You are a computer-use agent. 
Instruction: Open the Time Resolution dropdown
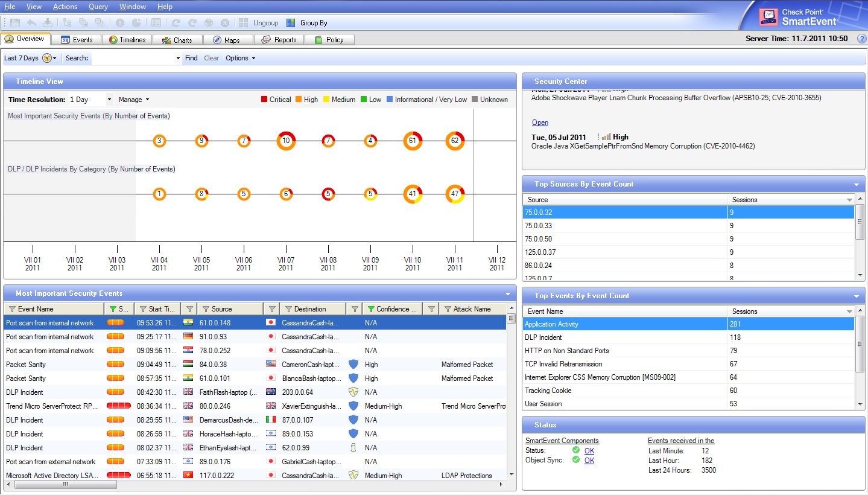coord(109,100)
